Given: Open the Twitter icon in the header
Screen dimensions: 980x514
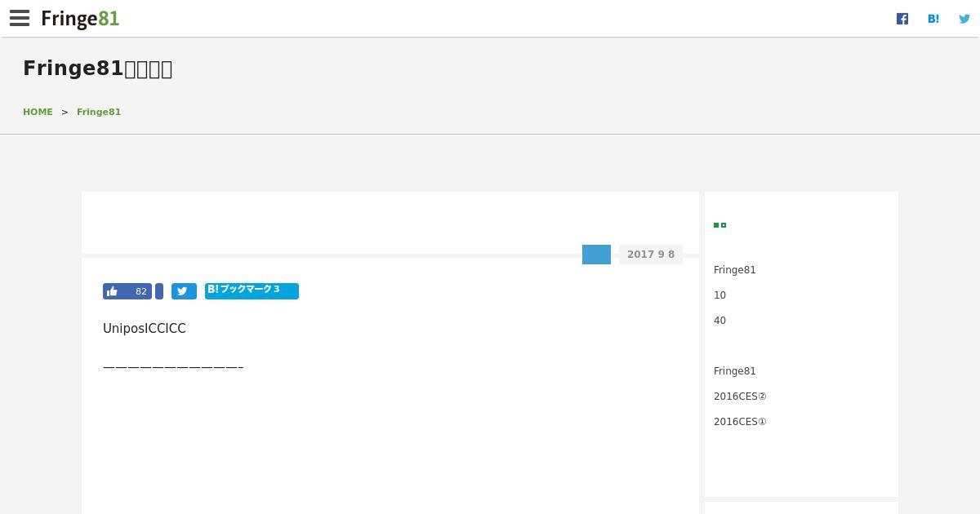Looking at the screenshot, I should tap(964, 19).
